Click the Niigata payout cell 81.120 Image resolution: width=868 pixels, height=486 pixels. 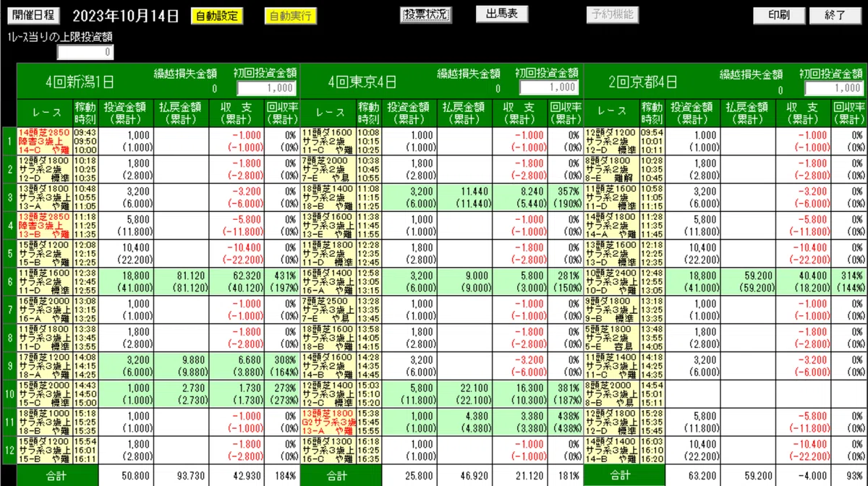pyautogui.click(x=181, y=281)
